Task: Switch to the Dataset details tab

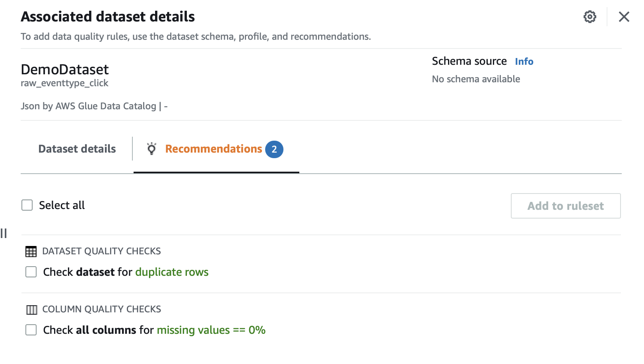Action: click(77, 149)
